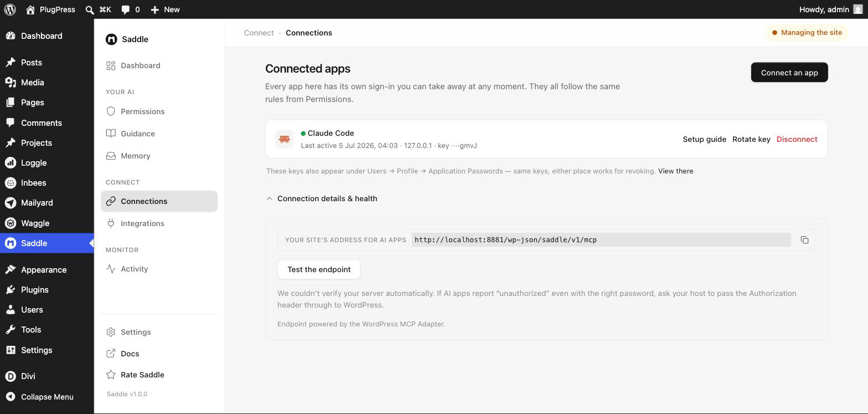Select the MCP endpoint URL field
Viewport: 868px width, 414px height.
[x=601, y=240]
